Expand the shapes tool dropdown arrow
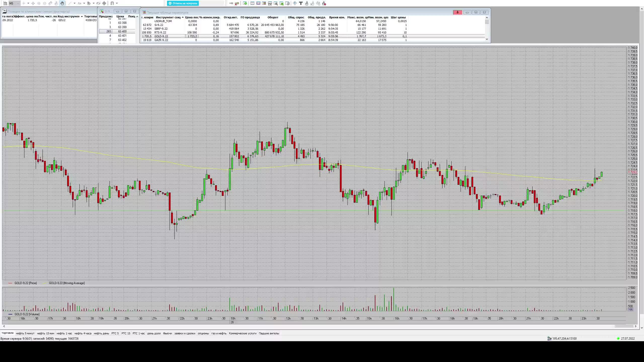The width and height of the screenshot is (644, 362). click(x=94, y=3)
